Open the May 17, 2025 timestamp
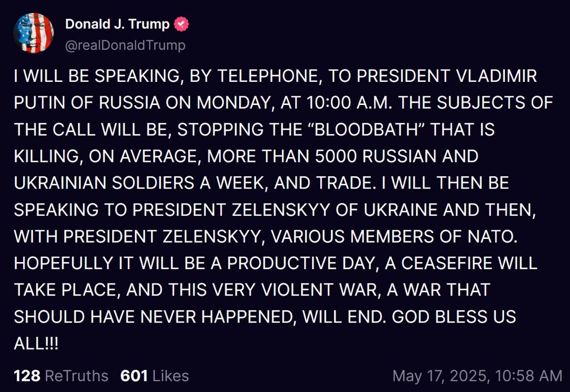The image size is (570, 392). (477, 376)
